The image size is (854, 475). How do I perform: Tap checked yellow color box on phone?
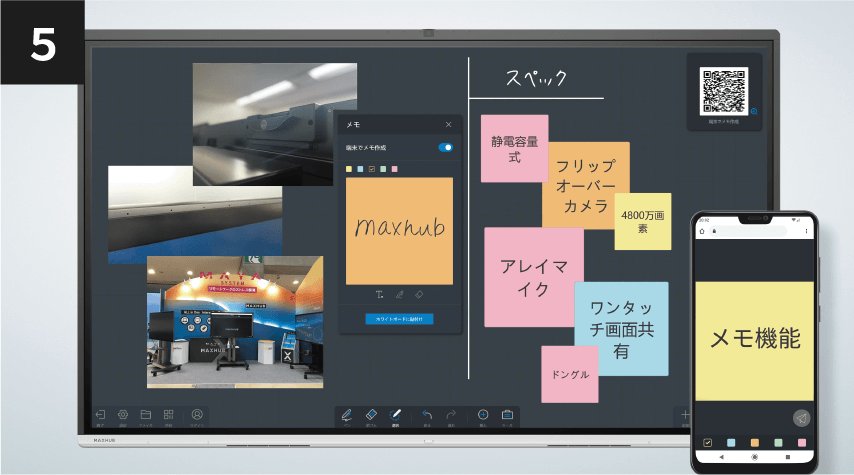tap(708, 442)
